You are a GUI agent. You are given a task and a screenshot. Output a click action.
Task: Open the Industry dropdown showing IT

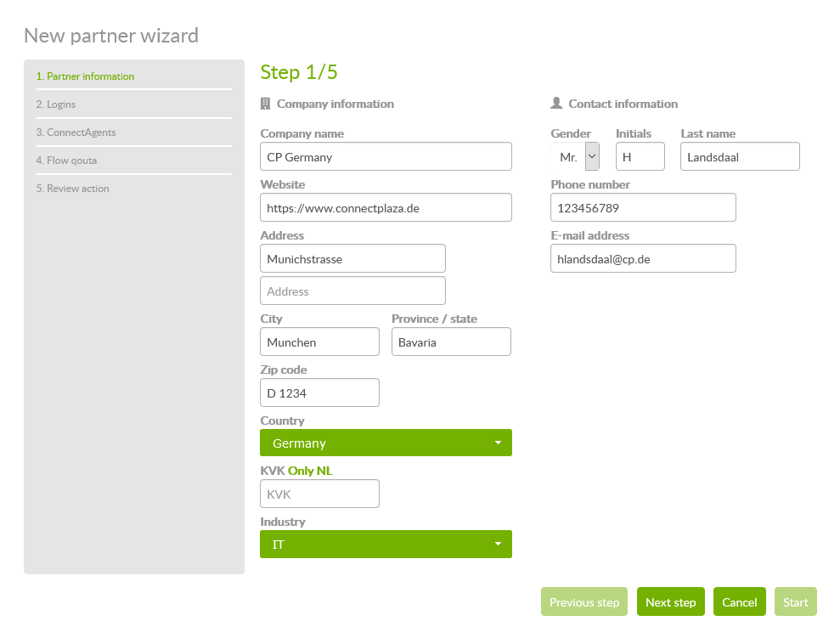point(386,545)
